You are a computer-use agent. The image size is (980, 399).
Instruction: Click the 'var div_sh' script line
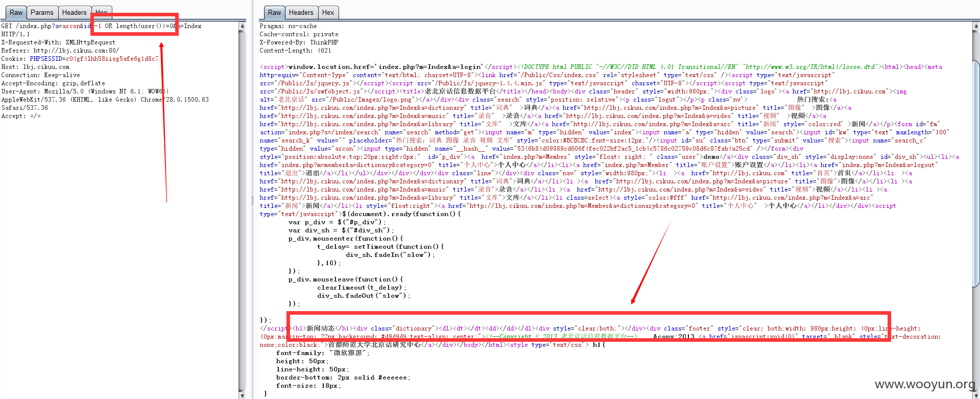pyautogui.click(x=341, y=230)
